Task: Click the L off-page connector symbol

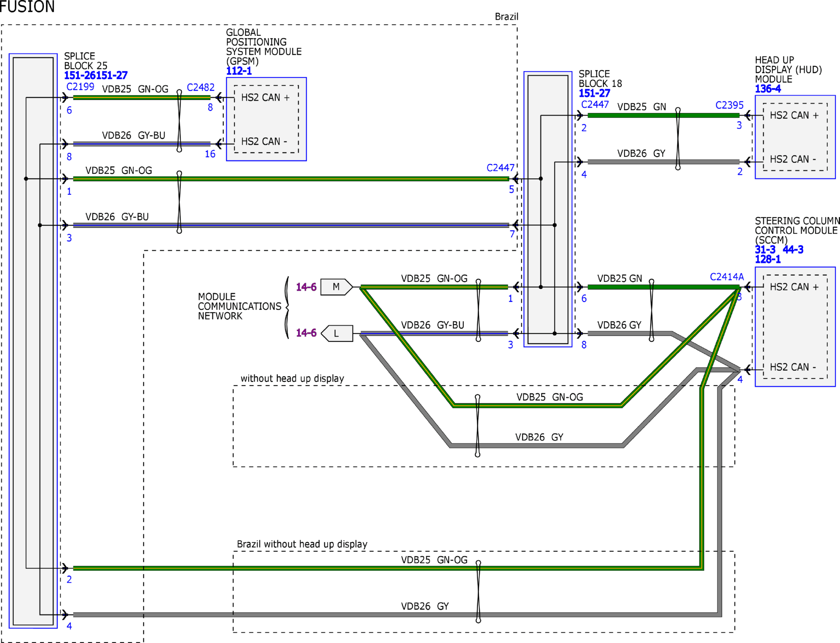Action: (x=337, y=333)
